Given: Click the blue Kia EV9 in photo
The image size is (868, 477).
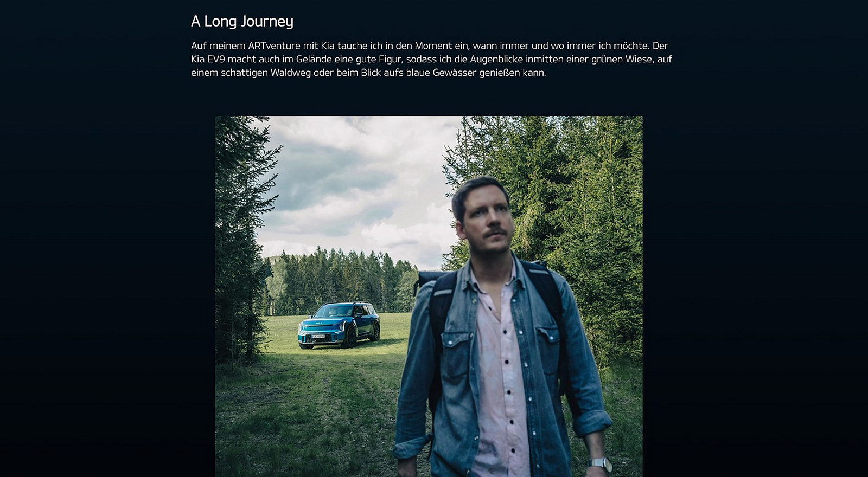Looking at the screenshot, I should pos(339,325).
